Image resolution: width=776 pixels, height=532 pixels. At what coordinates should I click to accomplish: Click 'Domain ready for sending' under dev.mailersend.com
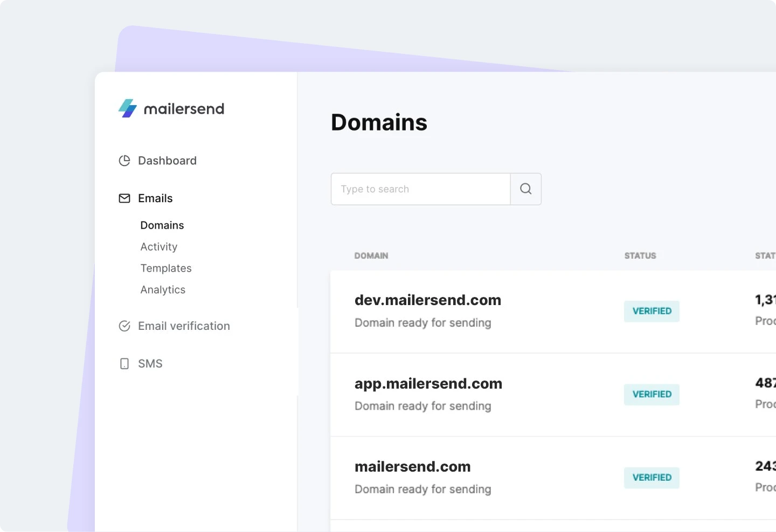tap(423, 323)
